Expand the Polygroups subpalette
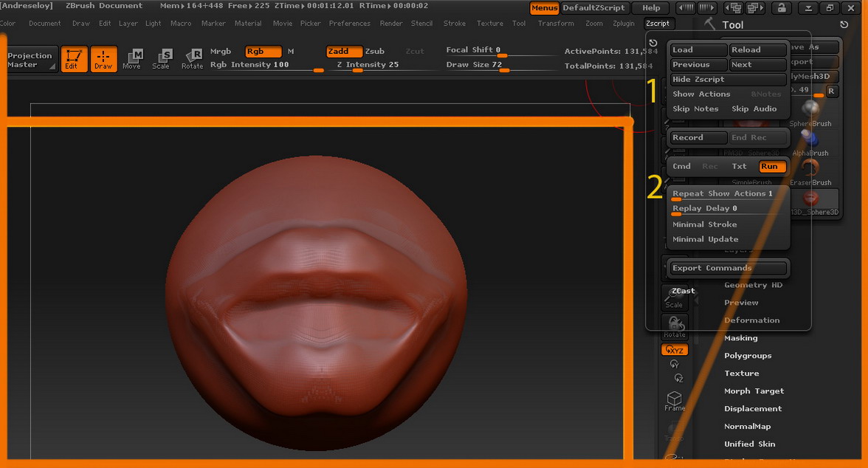 747,356
